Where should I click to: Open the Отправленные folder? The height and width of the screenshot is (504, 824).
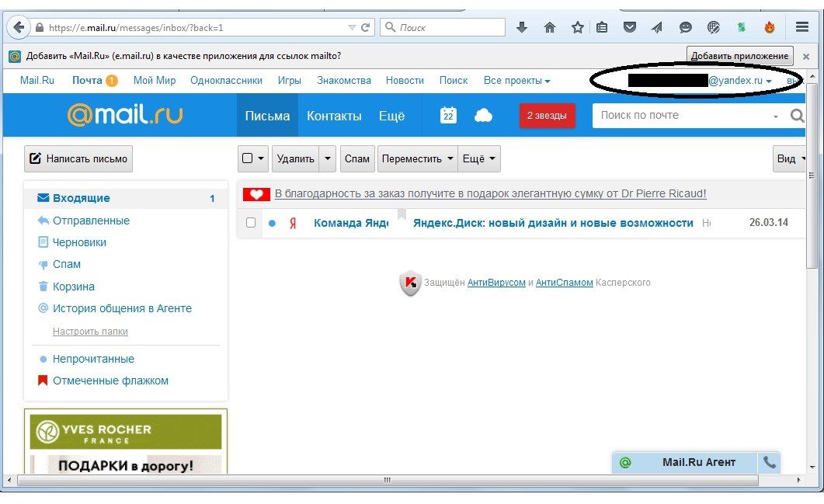tap(91, 221)
